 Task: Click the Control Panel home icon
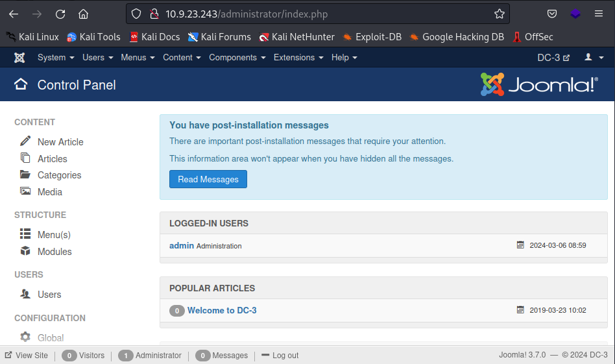coord(21,84)
